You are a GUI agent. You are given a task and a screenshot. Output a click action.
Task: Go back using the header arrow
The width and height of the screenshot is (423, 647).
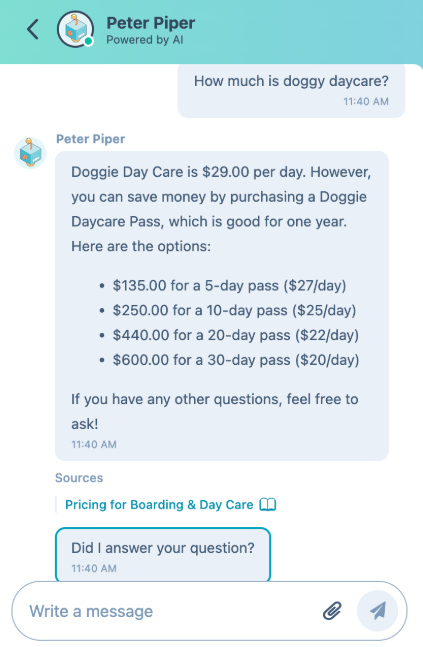tap(33, 29)
